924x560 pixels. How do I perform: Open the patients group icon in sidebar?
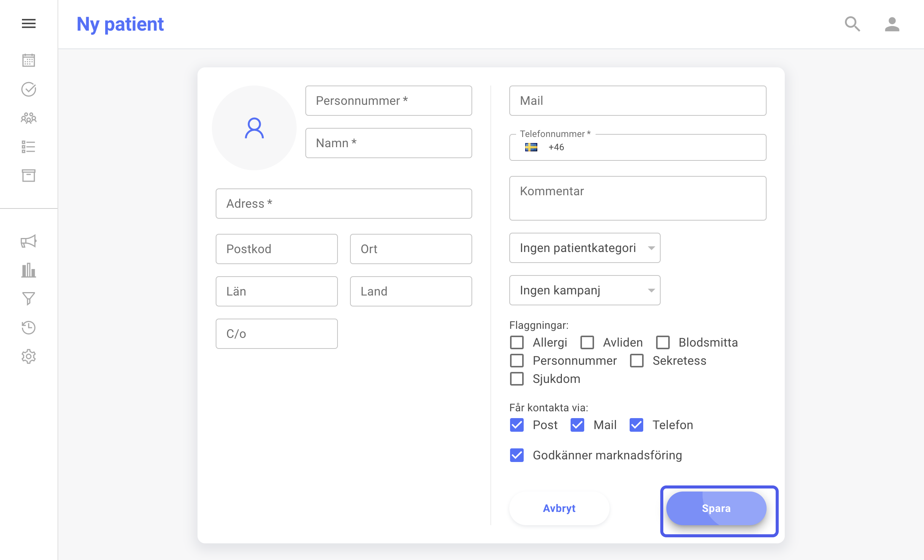[x=28, y=118]
